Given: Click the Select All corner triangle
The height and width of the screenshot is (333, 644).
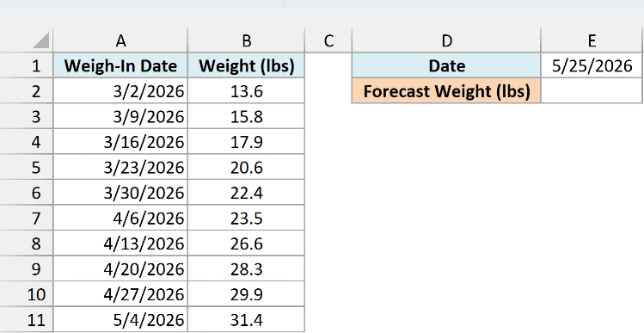Looking at the screenshot, I should click(40, 40).
